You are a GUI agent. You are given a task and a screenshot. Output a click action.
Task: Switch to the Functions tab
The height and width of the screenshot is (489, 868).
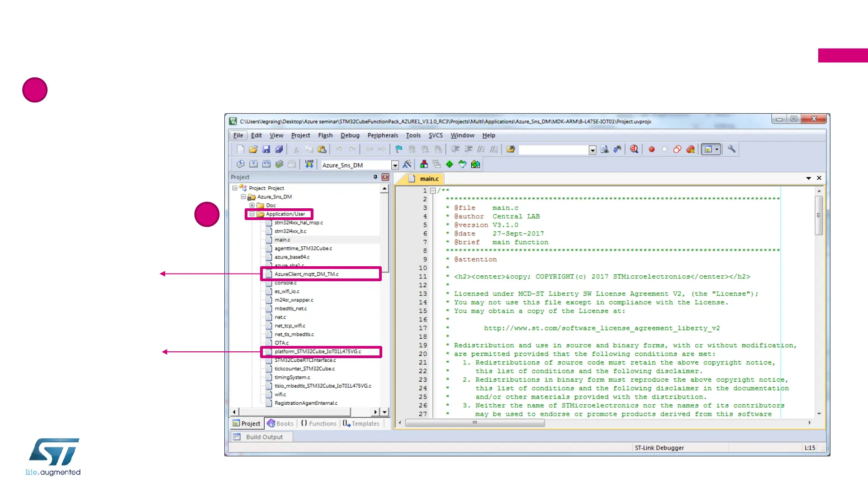point(318,423)
